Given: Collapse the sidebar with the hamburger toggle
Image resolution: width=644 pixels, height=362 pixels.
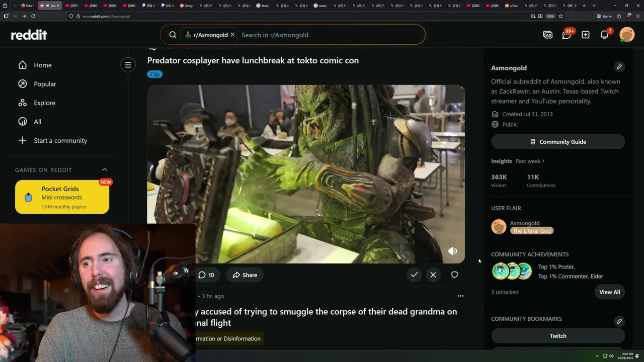Looking at the screenshot, I should 128,65.
